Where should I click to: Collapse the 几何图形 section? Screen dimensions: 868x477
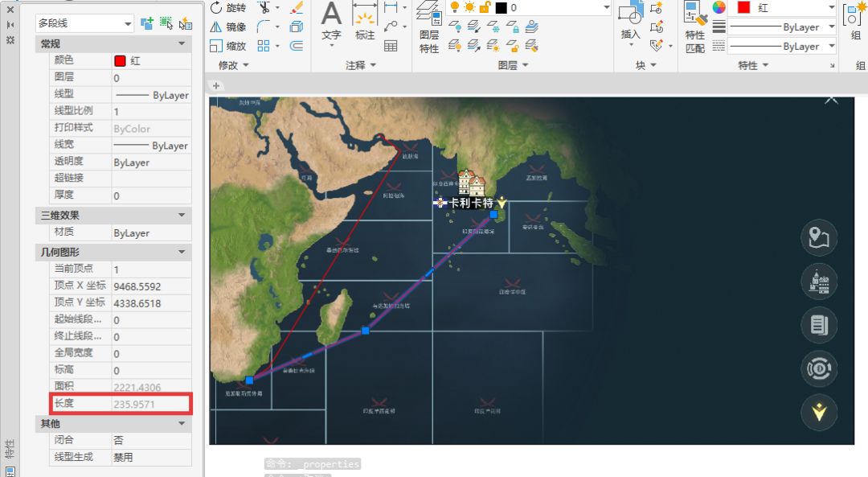[181, 252]
